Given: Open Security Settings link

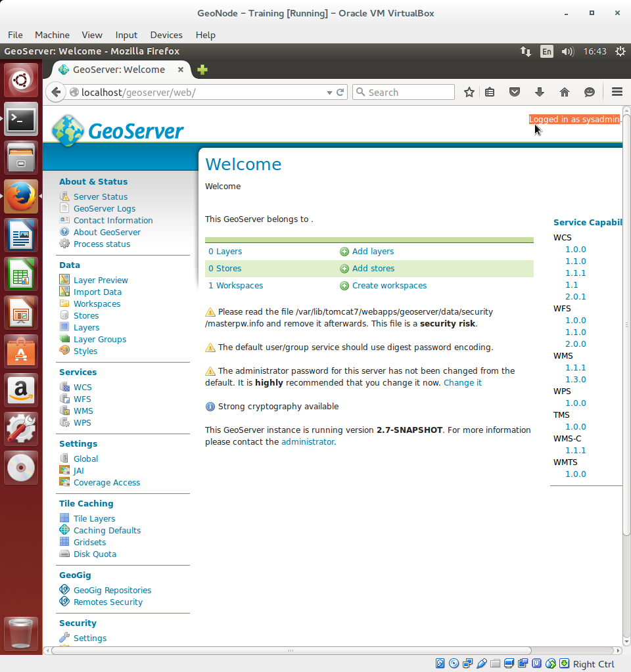Looking at the screenshot, I should 90,638.
